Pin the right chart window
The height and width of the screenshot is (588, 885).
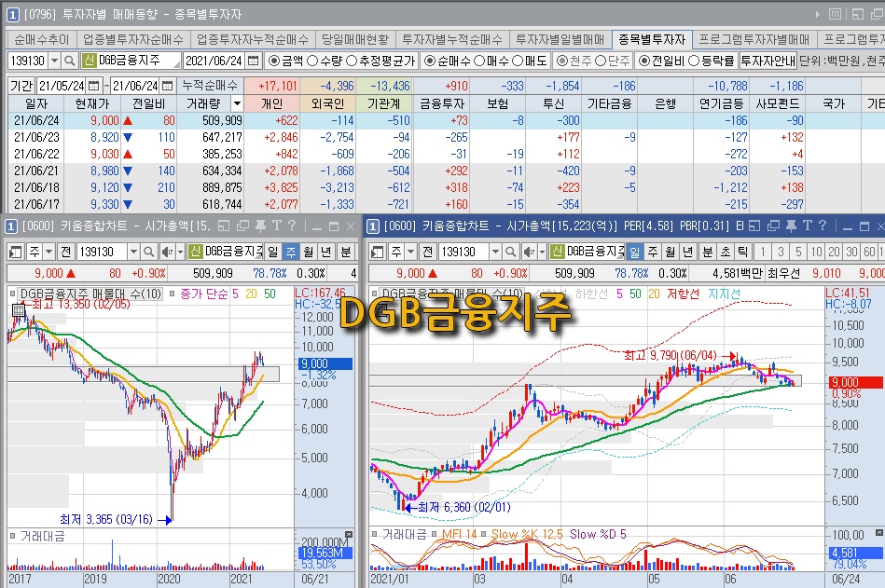(x=792, y=226)
